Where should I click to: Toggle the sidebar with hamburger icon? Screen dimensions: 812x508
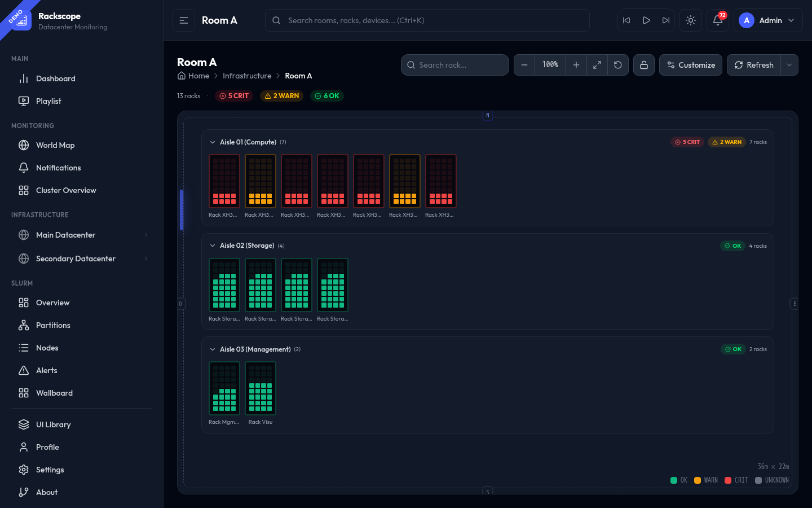tap(184, 20)
